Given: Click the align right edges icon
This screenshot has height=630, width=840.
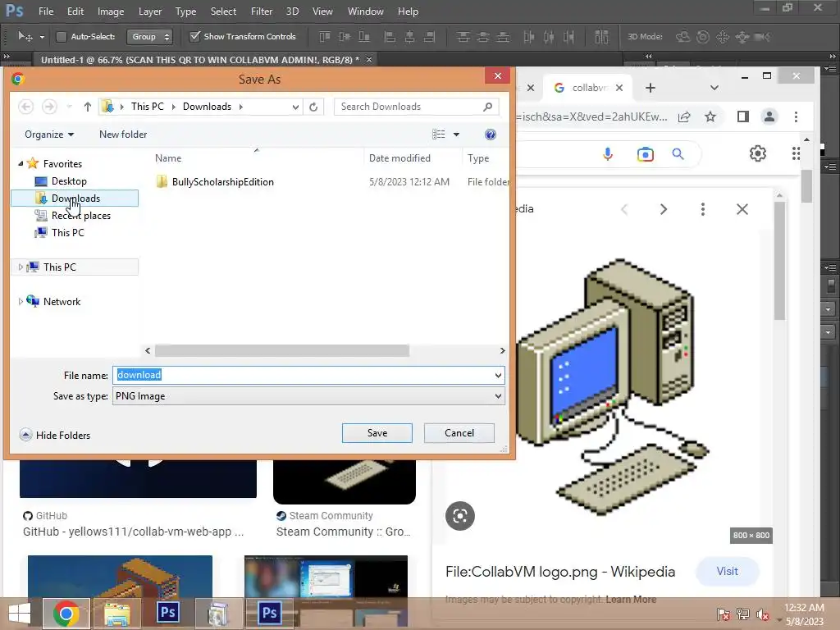Looking at the screenshot, I should point(430,36).
